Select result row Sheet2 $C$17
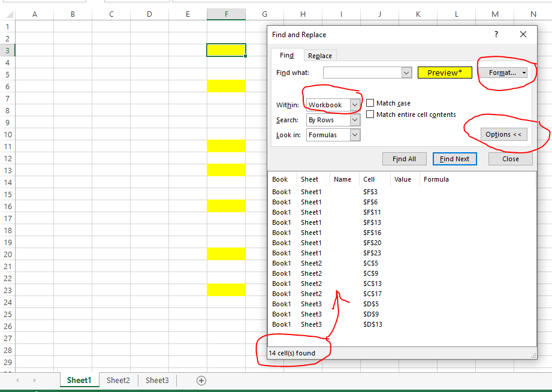This screenshot has width=552, height=392. tap(402, 294)
